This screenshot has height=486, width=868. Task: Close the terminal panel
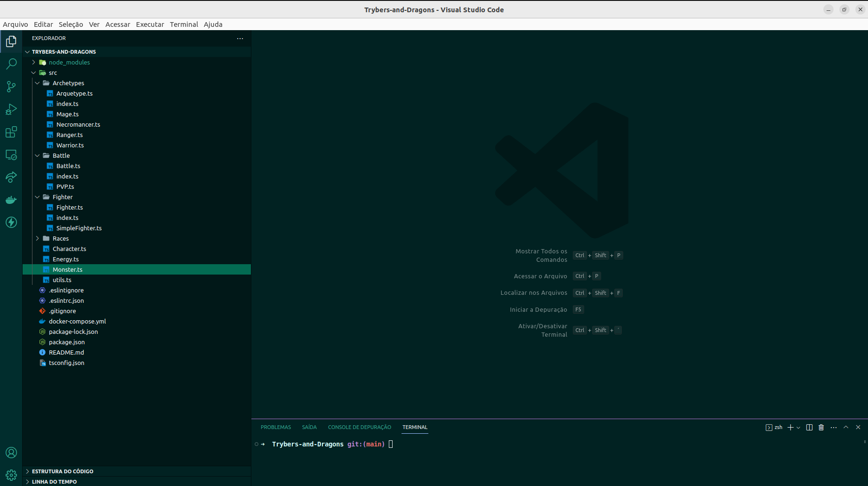click(858, 427)
